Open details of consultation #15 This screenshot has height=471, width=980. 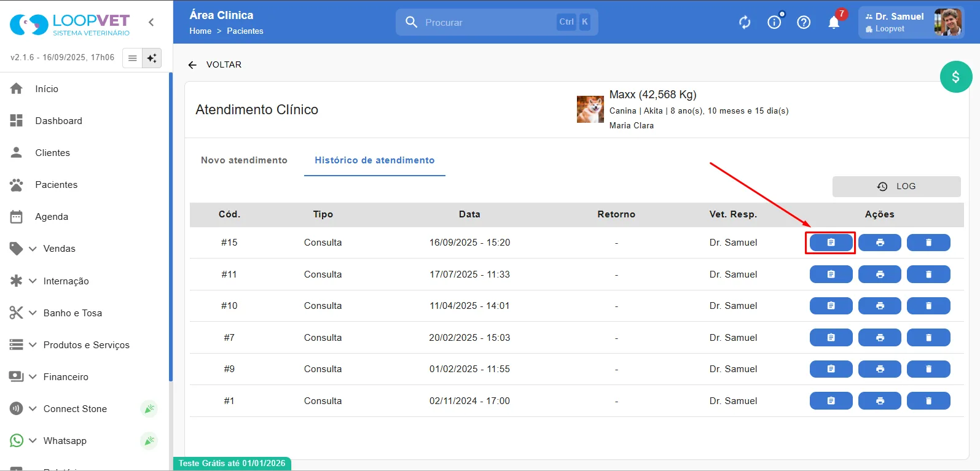831,243
